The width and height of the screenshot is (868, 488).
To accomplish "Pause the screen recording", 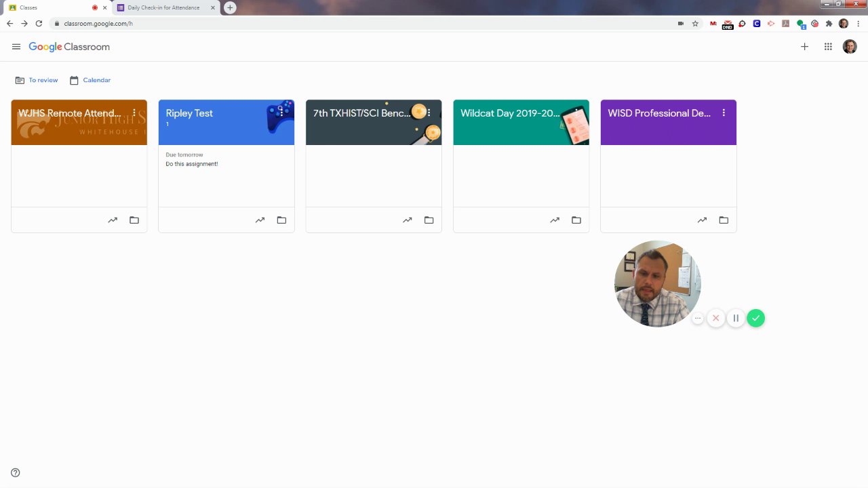I will click(736, 318).
